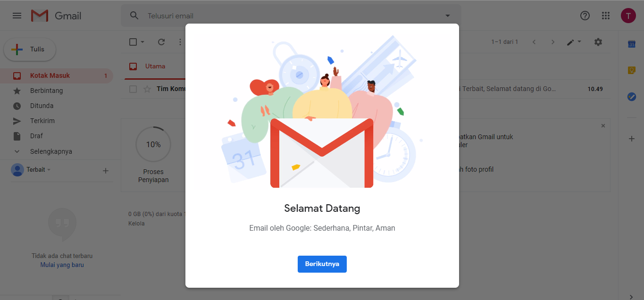Expand the search options dropdown arrow
Screen dimensions: 644x300
[448, 16]
